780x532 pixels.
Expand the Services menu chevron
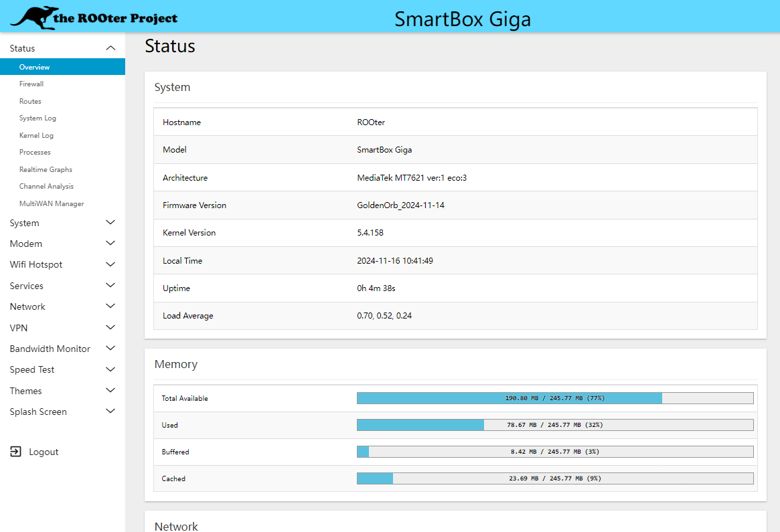[x=110, y=285]
